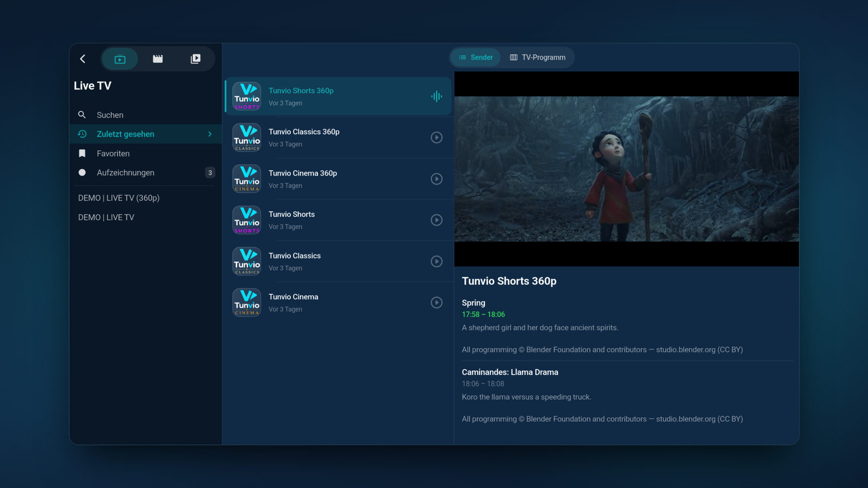Click the 17:58 – 18:06 time range
The width and height of the screenshot is (868, 488).
coord(483,314)
